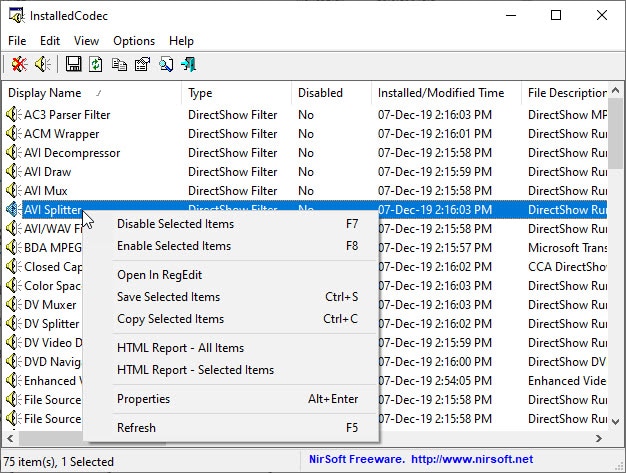
Task: Click the Exit door toolbar icon
Action: point(188,64)
